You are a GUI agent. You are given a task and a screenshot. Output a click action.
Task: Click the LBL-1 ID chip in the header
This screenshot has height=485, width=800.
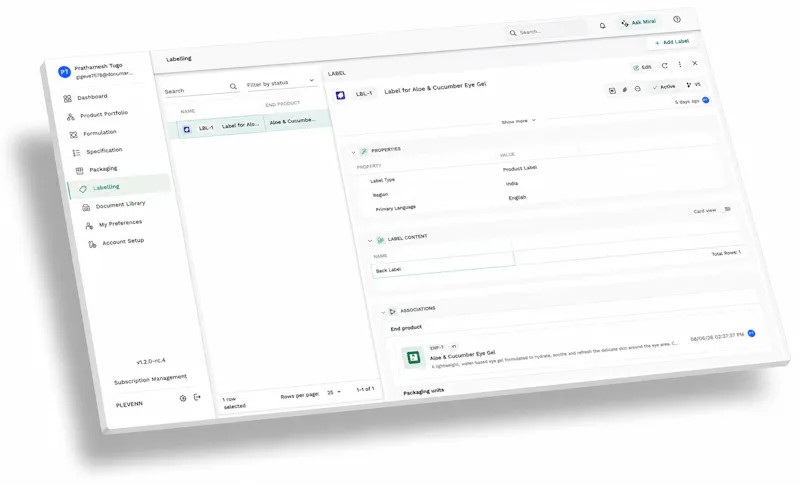(x=364, y=93)
